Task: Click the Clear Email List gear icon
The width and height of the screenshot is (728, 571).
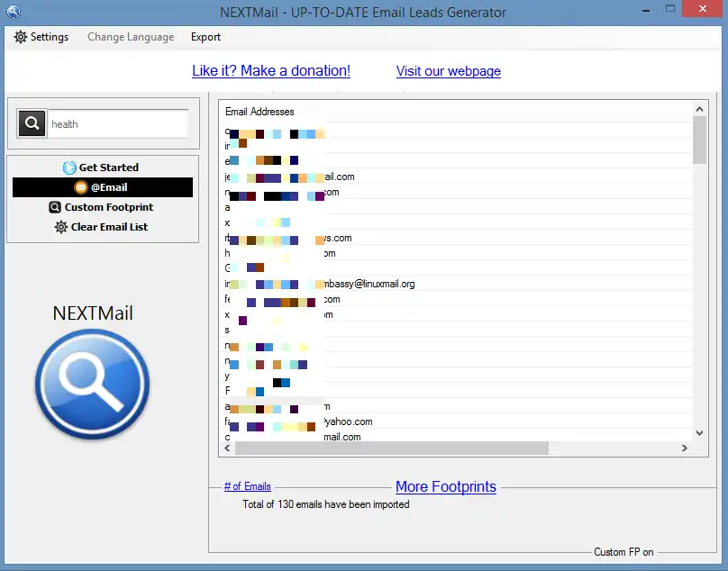Action: pyautogui.click(x=61, y=227)
